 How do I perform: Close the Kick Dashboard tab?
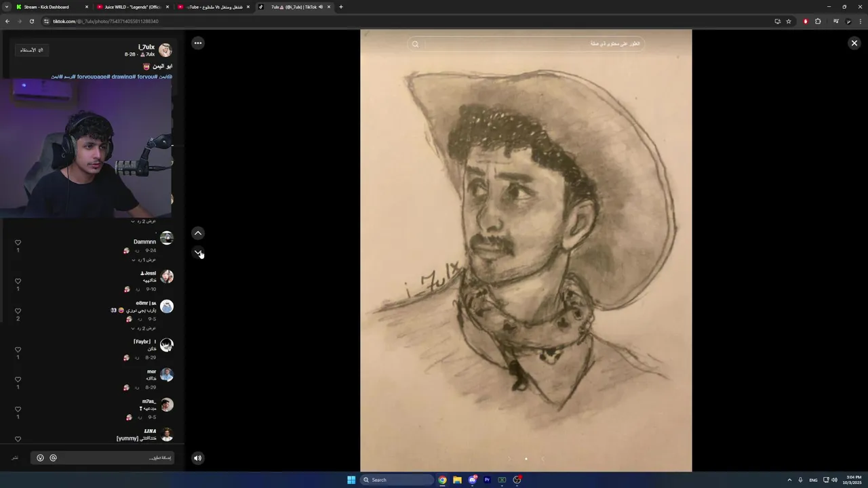tap(87, 7)
